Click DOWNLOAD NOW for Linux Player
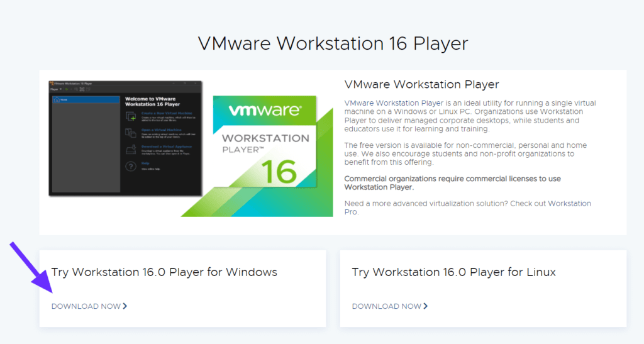 coord(390,306)
